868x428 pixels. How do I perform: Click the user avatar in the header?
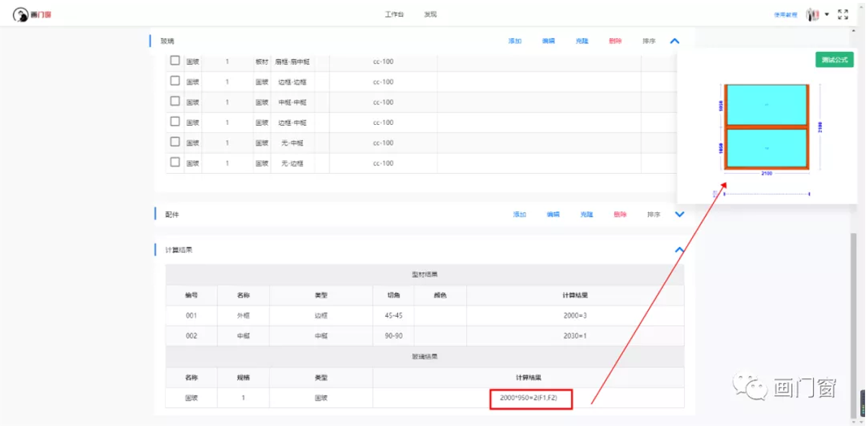tap(812, 14)
